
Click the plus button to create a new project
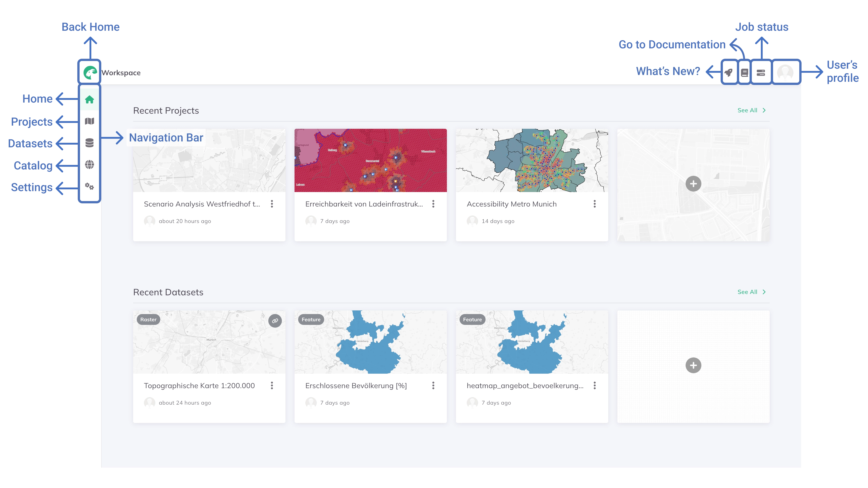click(693, 184)
